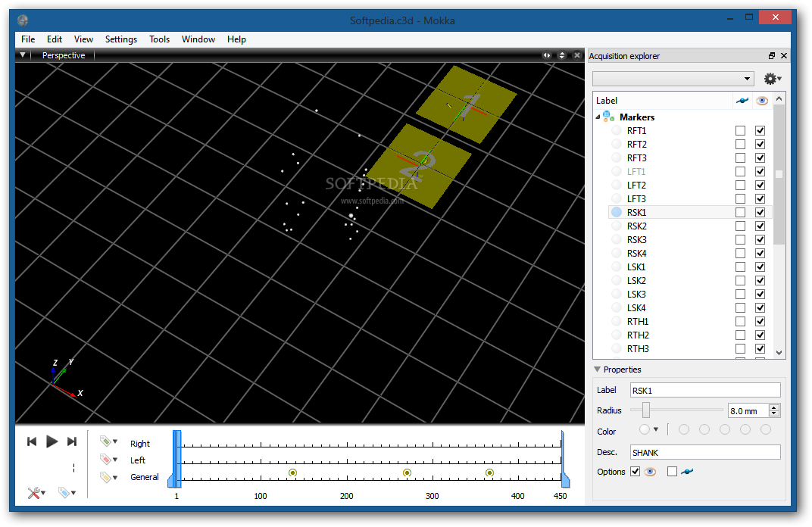Undock the Acquisition explorer panel
Viewport: 812px width, 527px height.
[772, 56]
